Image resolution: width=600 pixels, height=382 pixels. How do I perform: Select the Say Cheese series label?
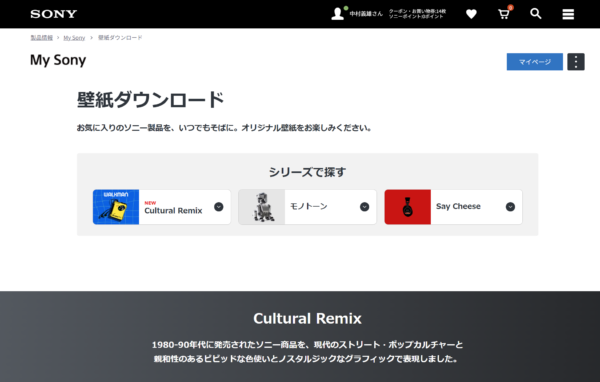(458, 206)
